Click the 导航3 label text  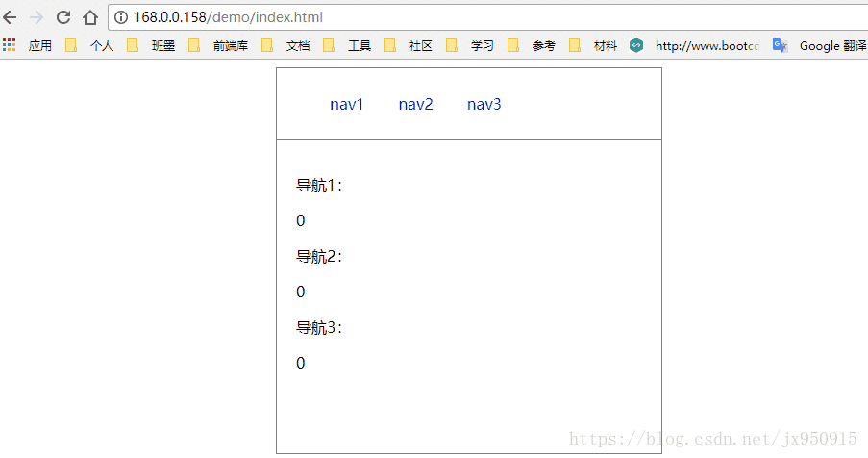pyautogui.click(x=319, y=327)
